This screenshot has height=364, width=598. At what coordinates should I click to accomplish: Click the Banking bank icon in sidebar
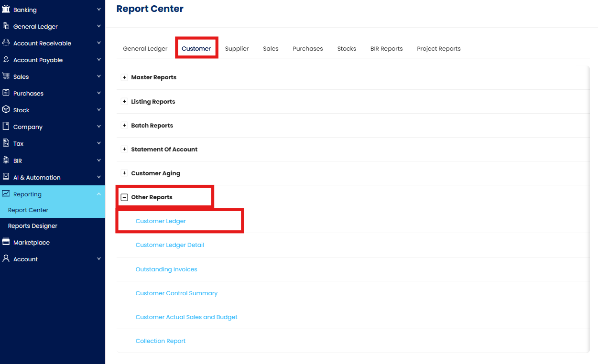pyautogui.click(x=6, y=9)
